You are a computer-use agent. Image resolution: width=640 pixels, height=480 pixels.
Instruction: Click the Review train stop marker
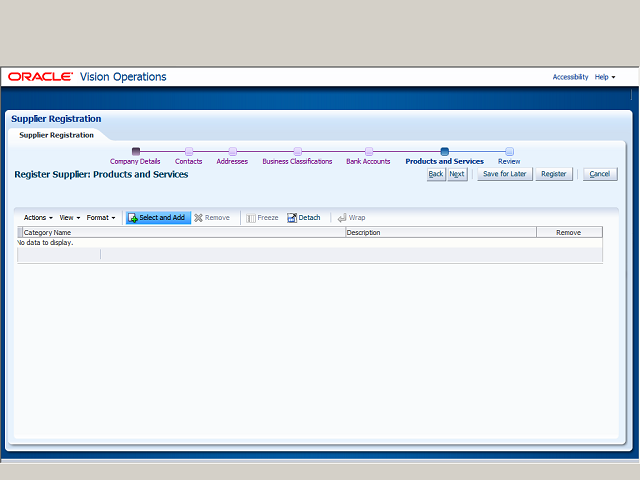coord(509,151)
